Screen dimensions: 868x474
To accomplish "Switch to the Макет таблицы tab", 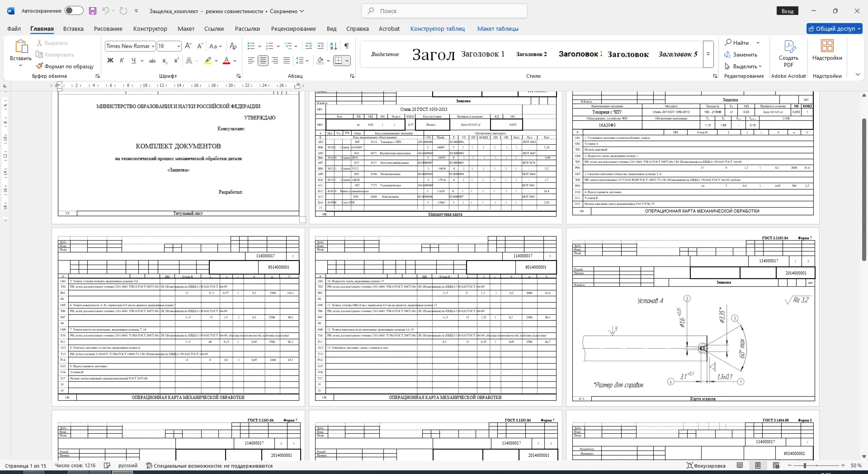I will tap(498, 28).
